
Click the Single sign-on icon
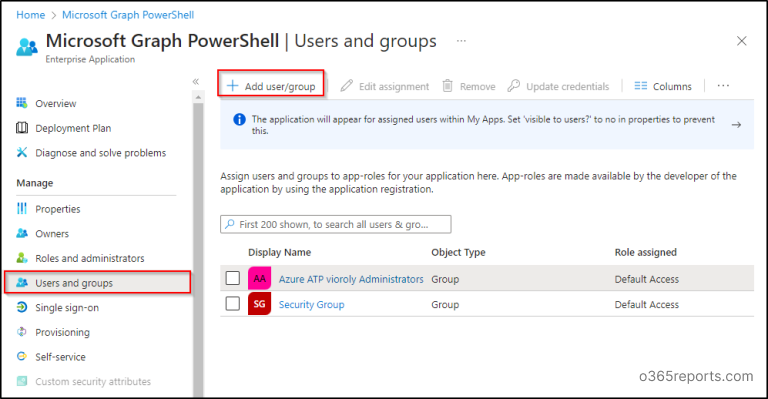tap(22, 307)
